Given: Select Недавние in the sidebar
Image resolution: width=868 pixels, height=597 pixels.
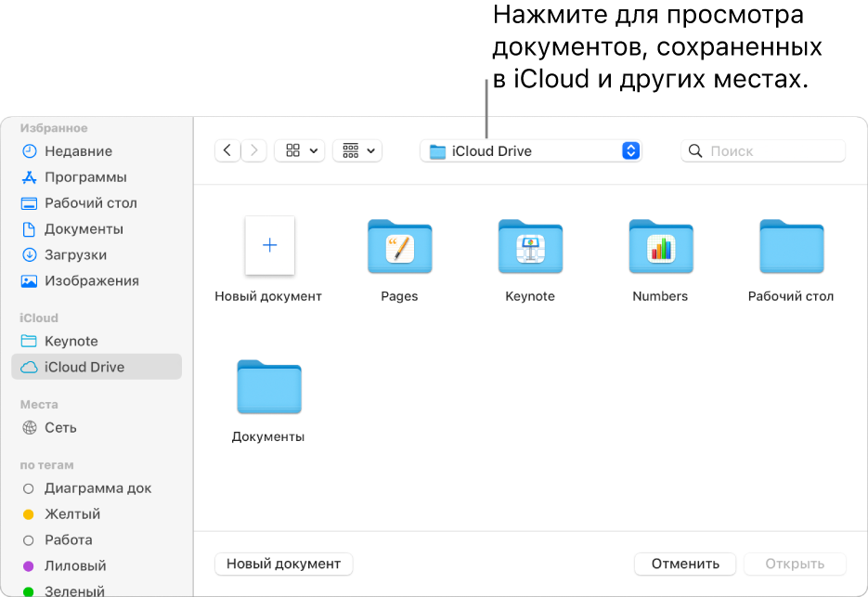Looking at the screenshot, I should tap(78, 151).
